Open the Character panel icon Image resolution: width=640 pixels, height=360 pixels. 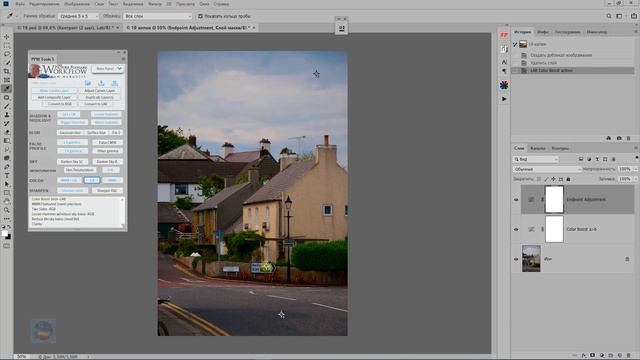click(504, 62)
